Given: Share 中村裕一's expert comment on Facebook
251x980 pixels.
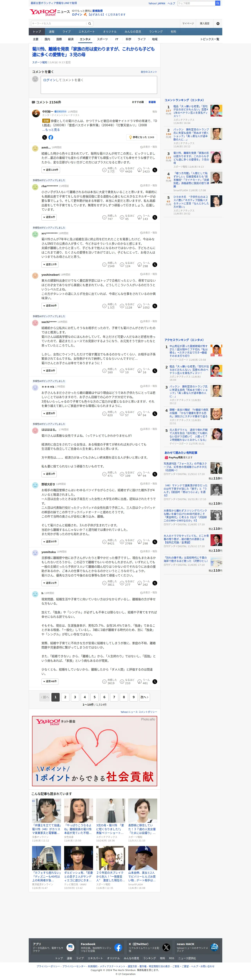Looking at the screenshot, I should tap(51, 137).
